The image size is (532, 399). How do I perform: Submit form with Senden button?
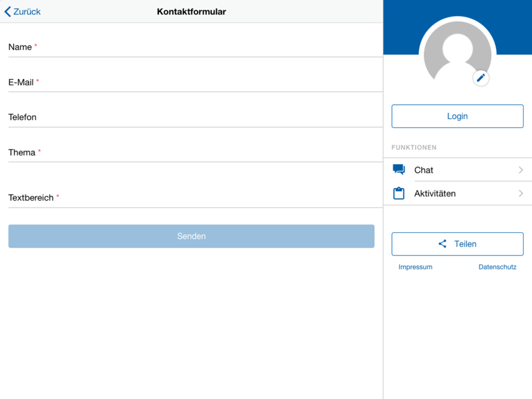(192, 236)
